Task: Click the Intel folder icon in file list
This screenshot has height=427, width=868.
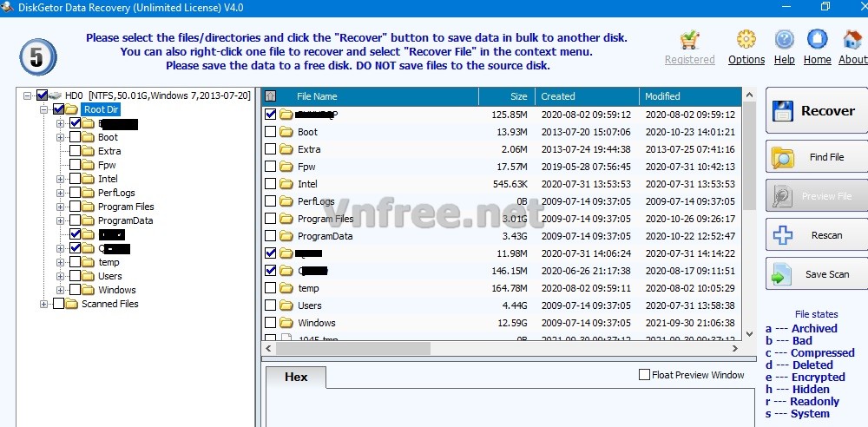Action: point(286,184)
